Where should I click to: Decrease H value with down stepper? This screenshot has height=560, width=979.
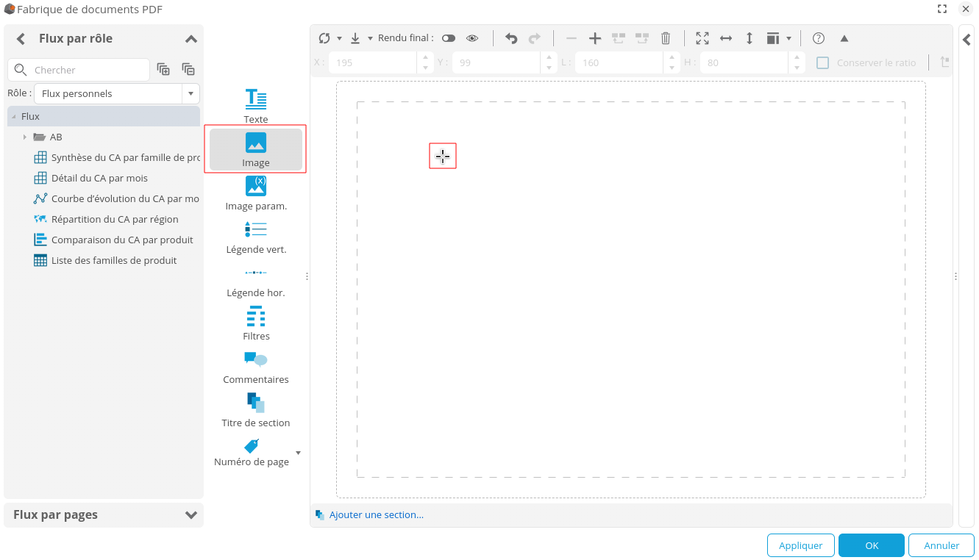797,68
